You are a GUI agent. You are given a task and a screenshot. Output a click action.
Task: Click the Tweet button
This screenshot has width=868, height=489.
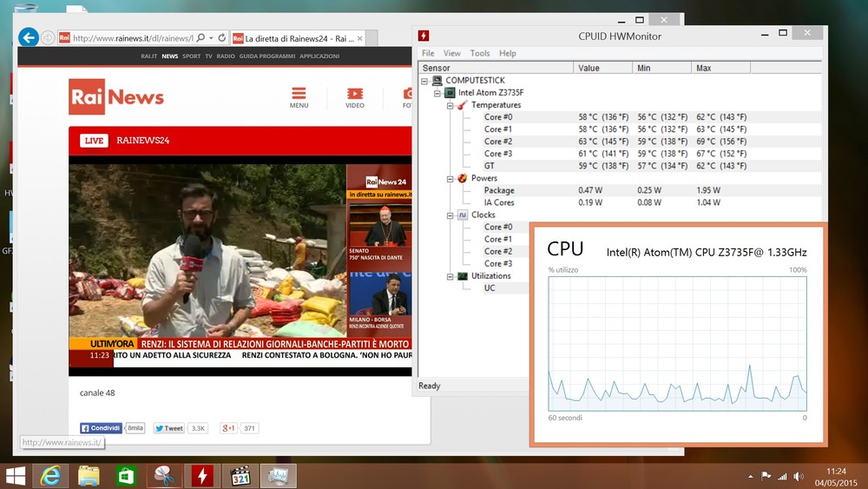pos(169,428)
